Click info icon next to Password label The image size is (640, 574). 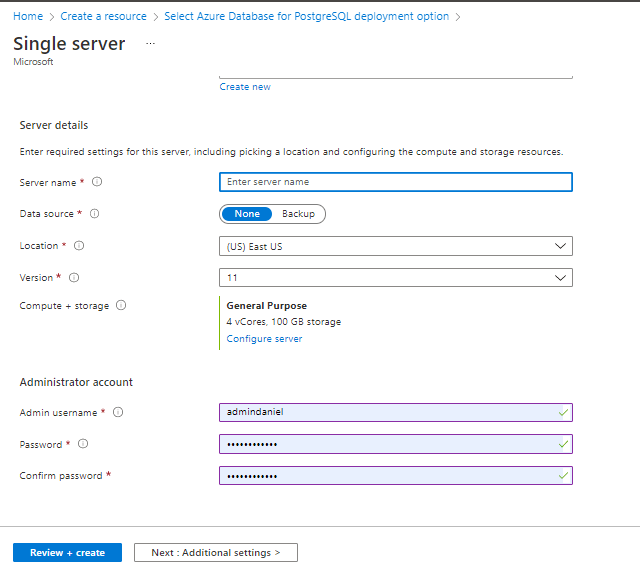click(83, 444)
